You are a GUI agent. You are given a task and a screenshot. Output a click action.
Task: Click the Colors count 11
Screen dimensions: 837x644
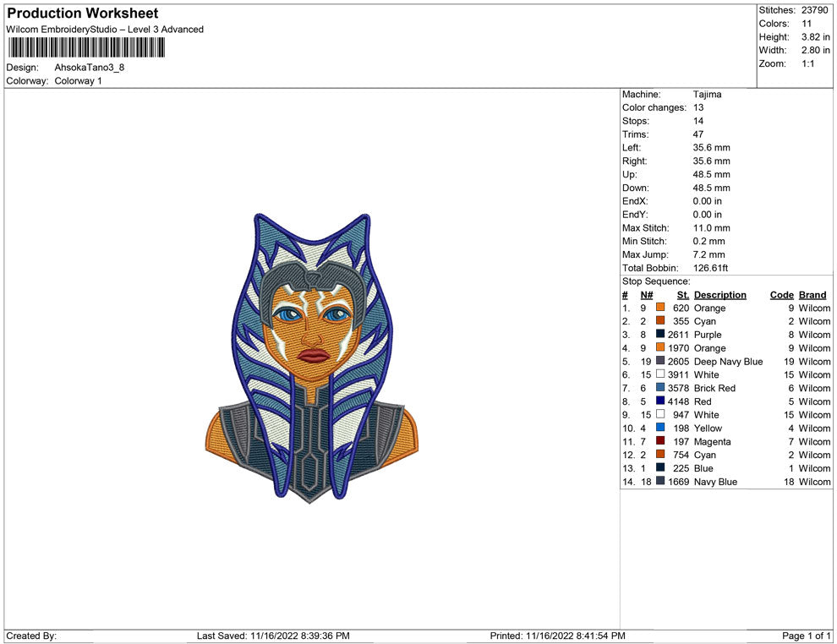(x=807, y=24)
